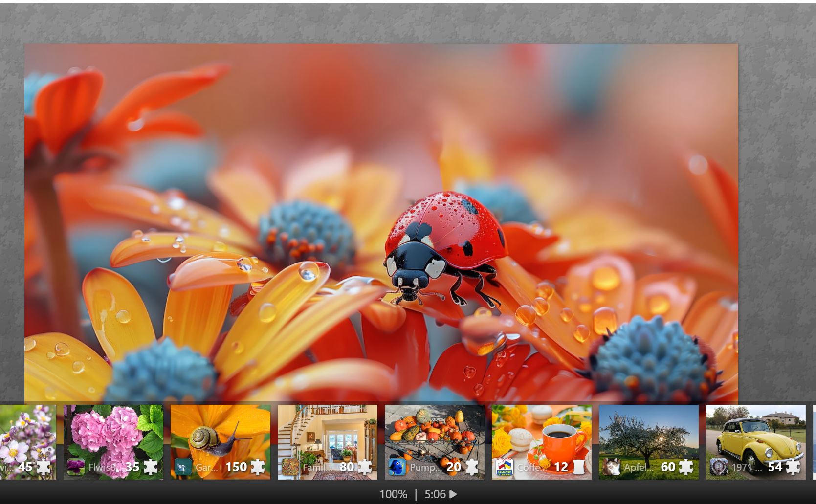Click puzzle piece icon beside 150 count

coord(257,467)
